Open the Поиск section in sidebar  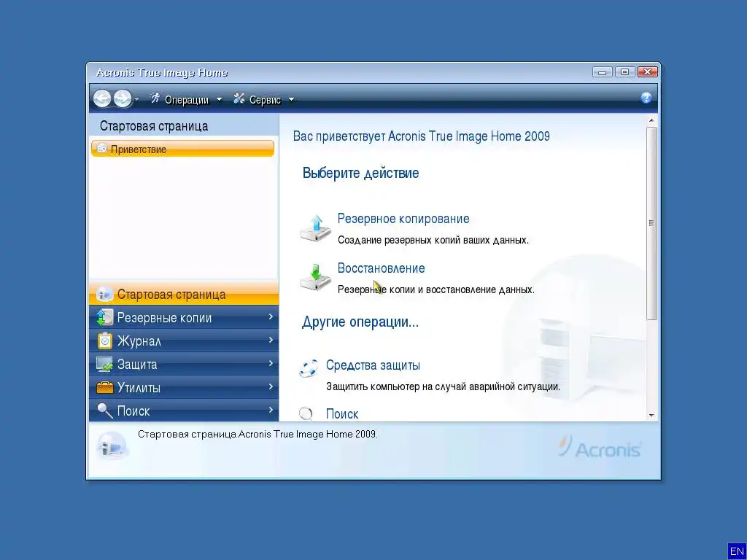(x=183, y=410)
